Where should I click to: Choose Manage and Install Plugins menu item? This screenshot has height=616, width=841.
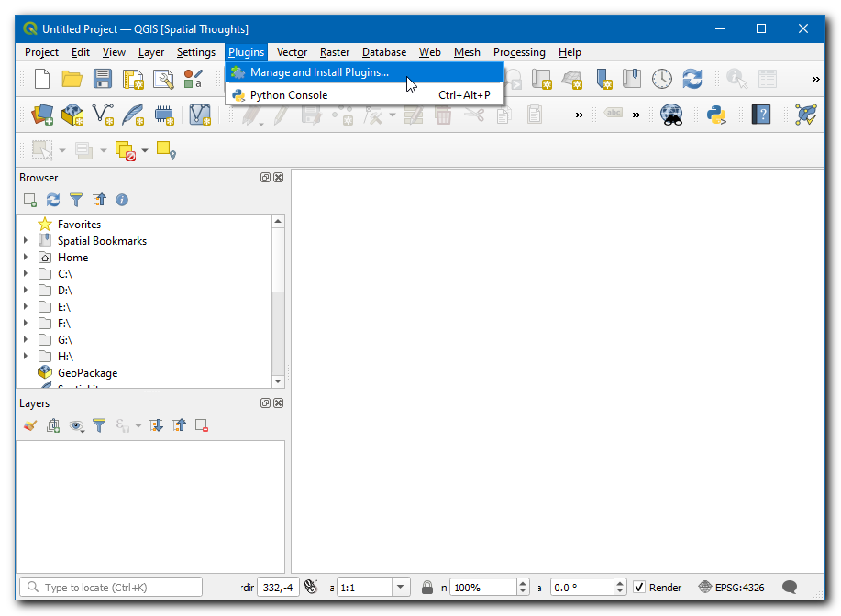click(x=319, y=72)
